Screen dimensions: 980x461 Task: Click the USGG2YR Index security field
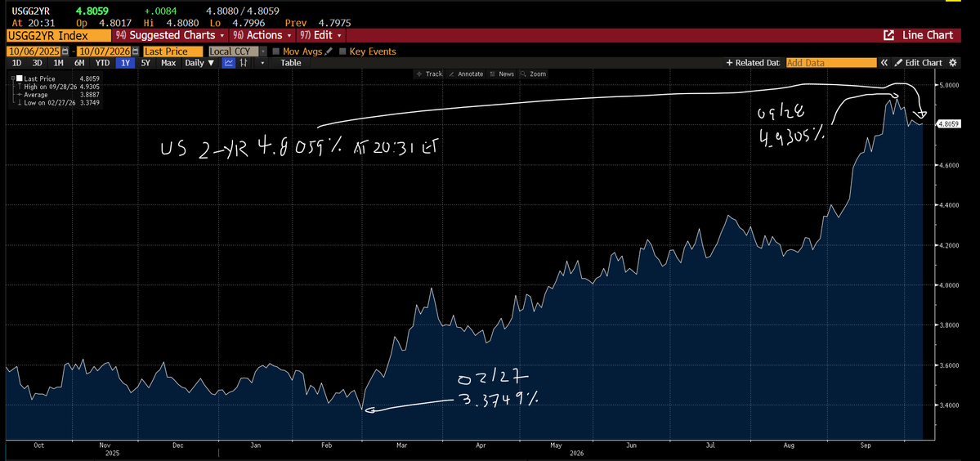(57, 36)
